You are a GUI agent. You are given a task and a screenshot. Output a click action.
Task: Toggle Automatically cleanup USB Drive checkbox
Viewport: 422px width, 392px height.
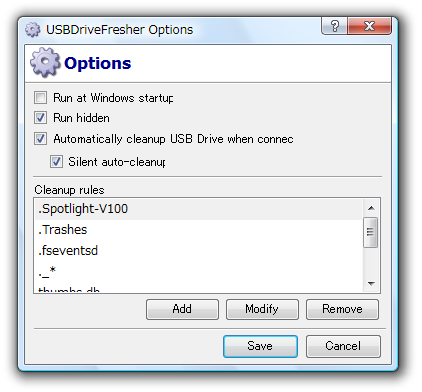tap(40, 138)
